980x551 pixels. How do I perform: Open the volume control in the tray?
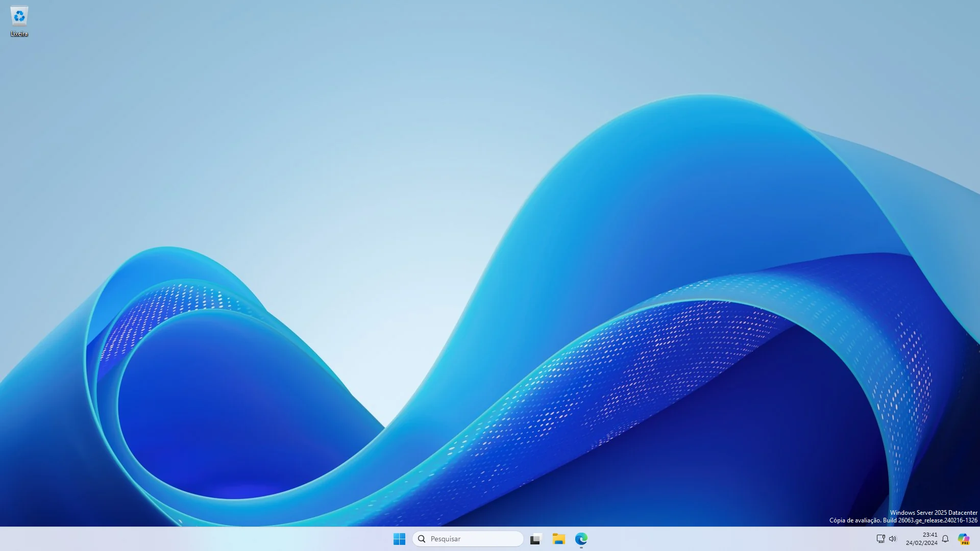892,539
